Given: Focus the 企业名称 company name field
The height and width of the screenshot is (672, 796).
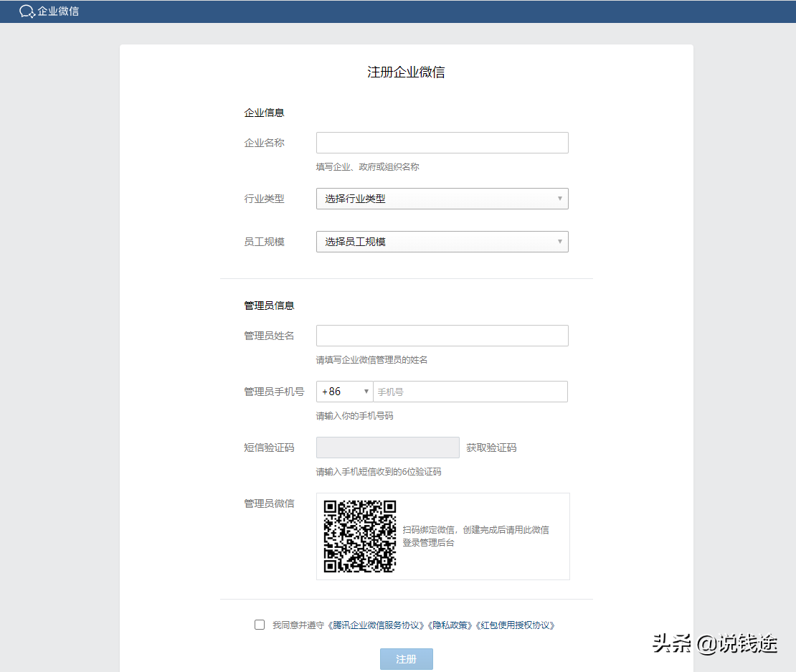Looking at the screenshot, I should (442, 143).
